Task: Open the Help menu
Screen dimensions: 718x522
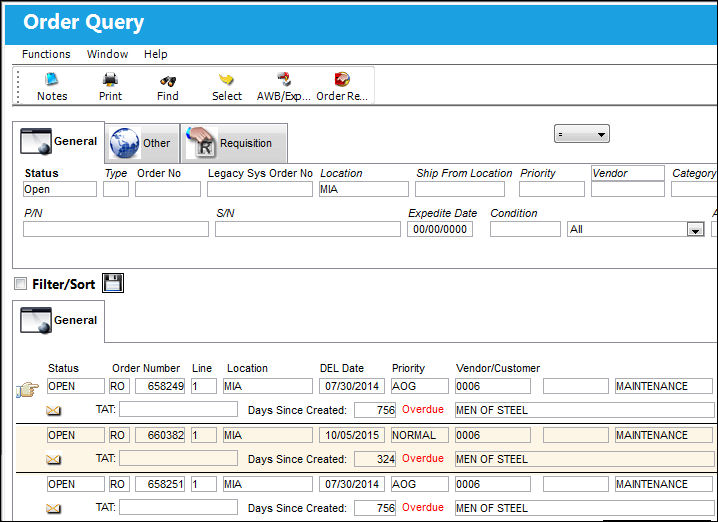Action: coord(156,54)
